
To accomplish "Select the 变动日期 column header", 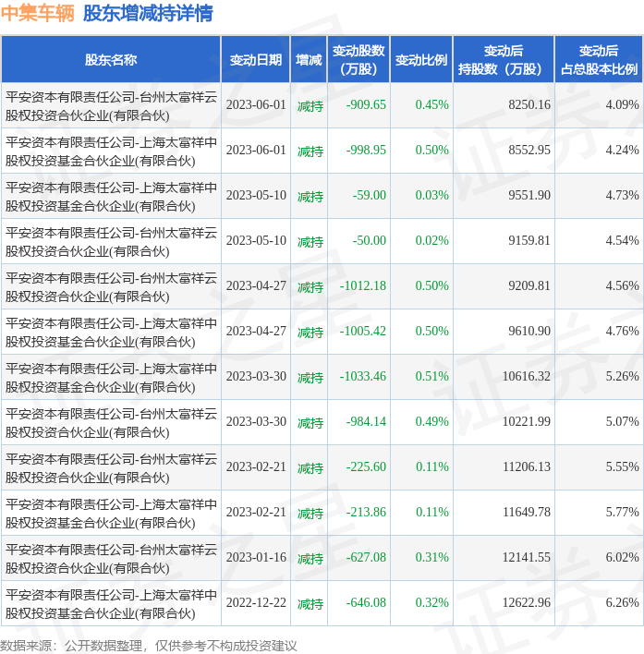I will coord(256,60).
